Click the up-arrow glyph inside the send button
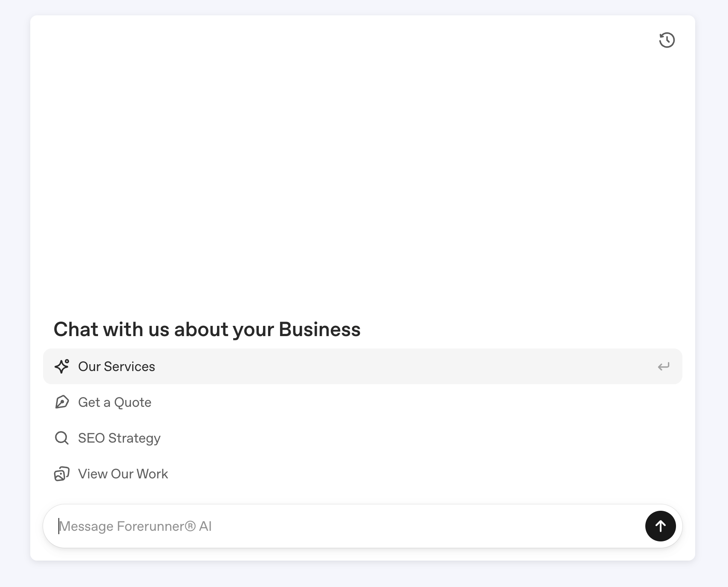728x587 pixels. pos(660,526)
